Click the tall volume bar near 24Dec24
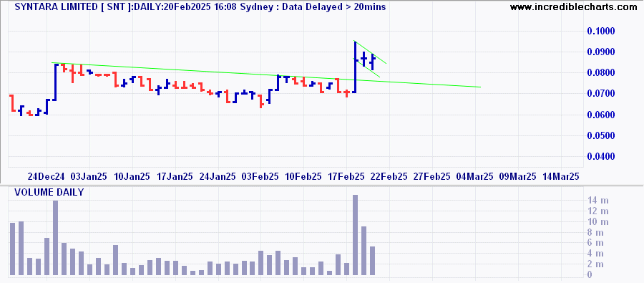644x283 pixels. (x=55, y=238)
